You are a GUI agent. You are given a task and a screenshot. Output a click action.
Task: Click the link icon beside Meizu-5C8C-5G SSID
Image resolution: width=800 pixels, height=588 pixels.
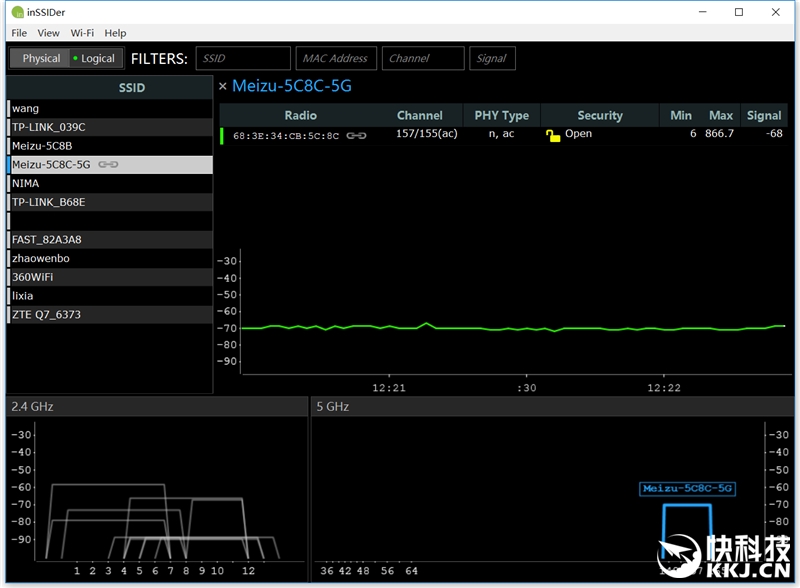point(108,165)
